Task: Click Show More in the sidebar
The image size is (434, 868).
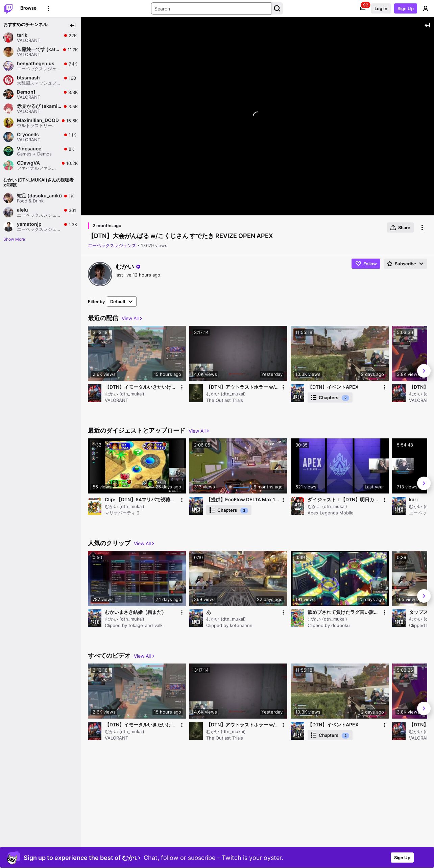Action: pos(14,239)
